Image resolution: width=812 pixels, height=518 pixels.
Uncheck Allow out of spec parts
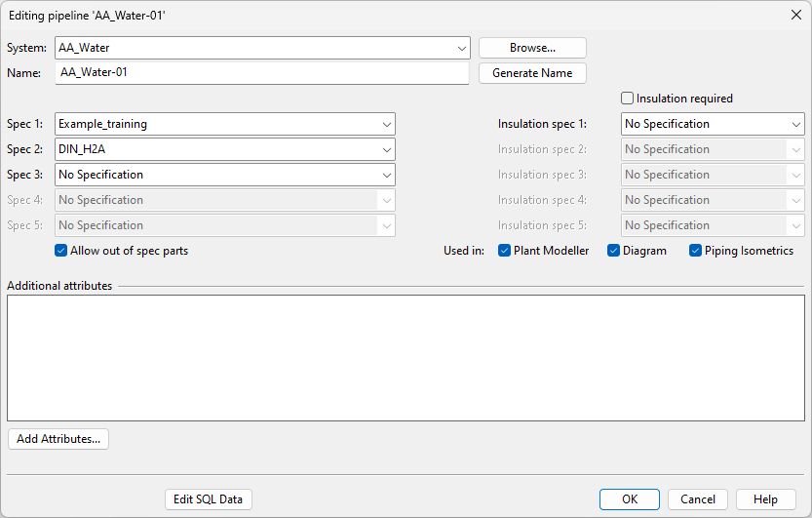pos(62,251)
